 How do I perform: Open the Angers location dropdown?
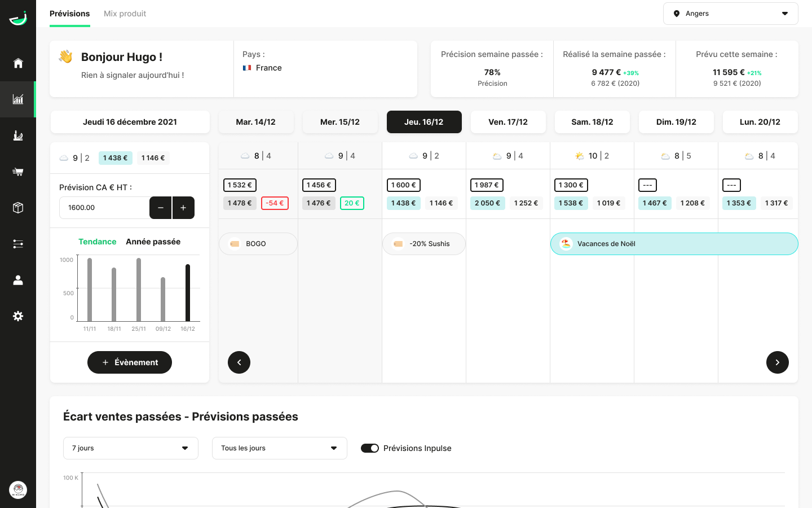click(730, 14)
